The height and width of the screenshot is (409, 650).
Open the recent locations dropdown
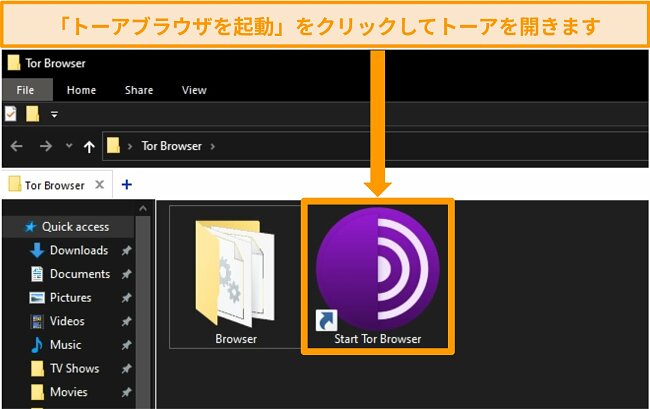pos(69,145)
